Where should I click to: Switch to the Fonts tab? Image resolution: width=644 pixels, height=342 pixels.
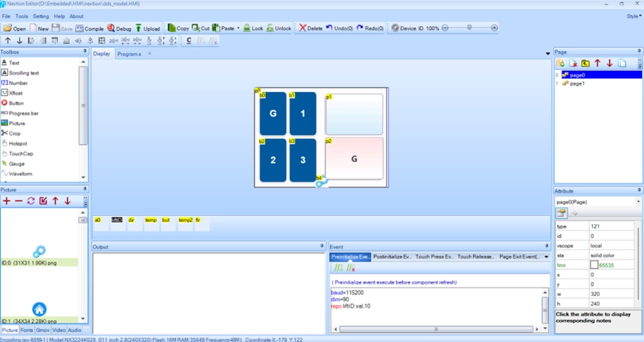tap(27, 330)
